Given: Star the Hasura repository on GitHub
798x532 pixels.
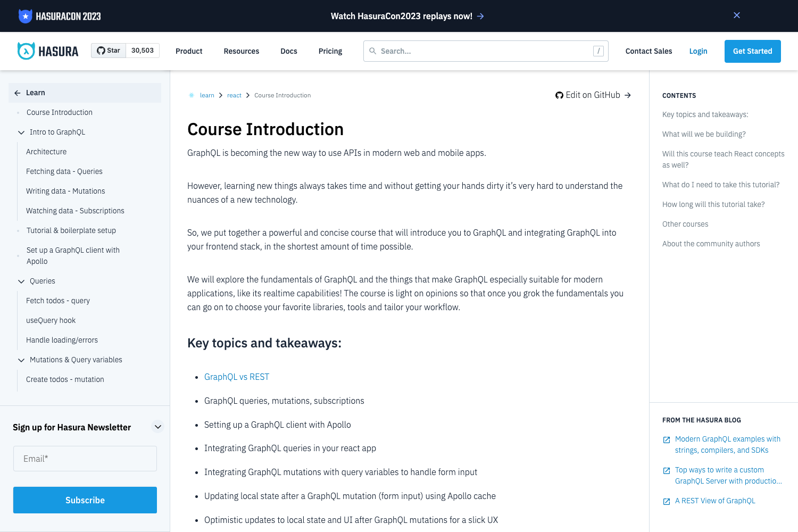Looking at the screenshot, I should 109,50.
